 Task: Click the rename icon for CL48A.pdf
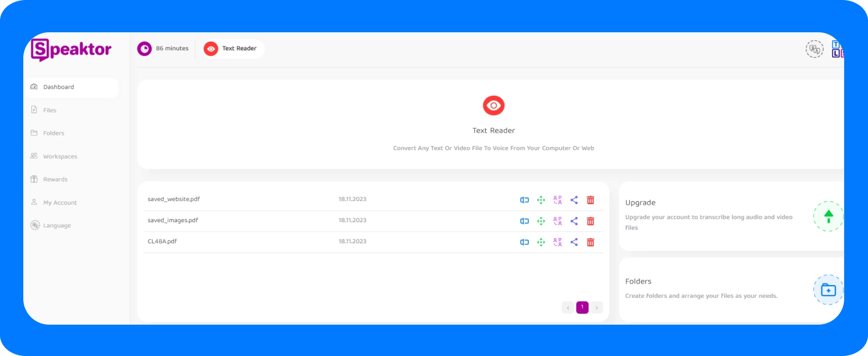(525, 242)
